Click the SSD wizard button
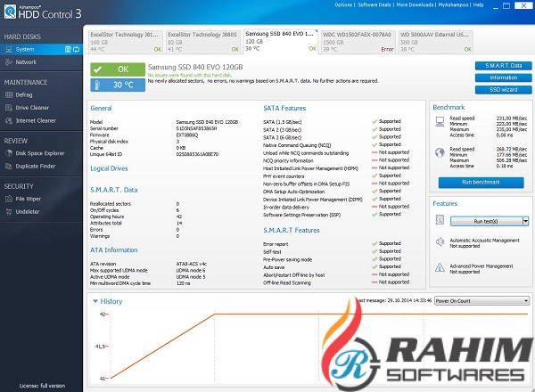 pos(503,90)
